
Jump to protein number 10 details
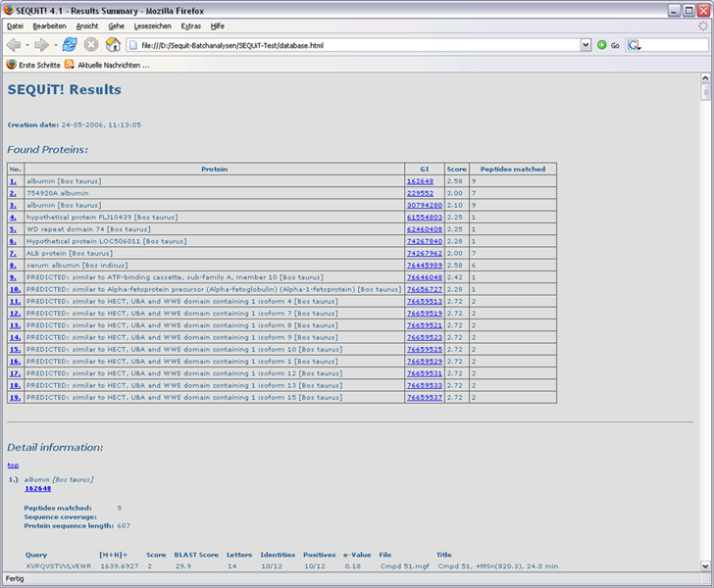(15, 289)
